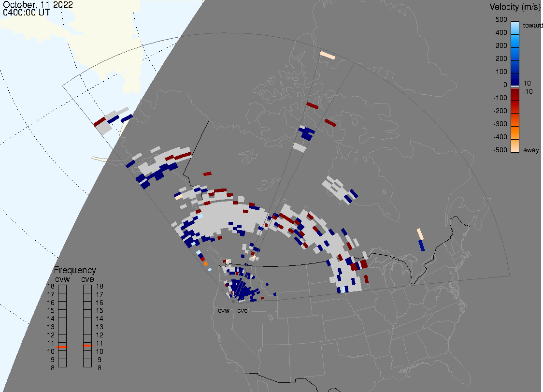The image size is (543, 392).
Task: Click the peach velocity cell at the fan's top
Action: coord(328,56)
